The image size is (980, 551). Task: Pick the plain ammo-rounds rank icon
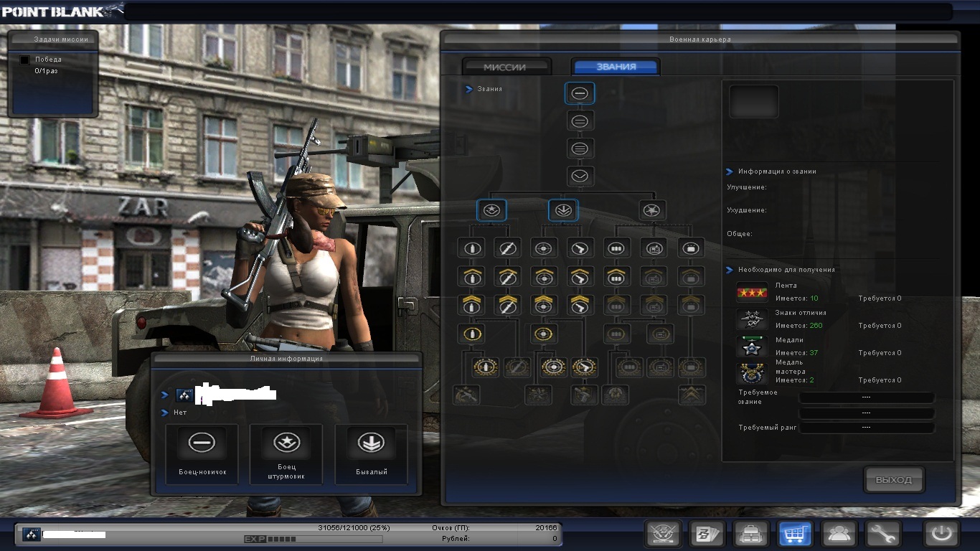point(616,248)
